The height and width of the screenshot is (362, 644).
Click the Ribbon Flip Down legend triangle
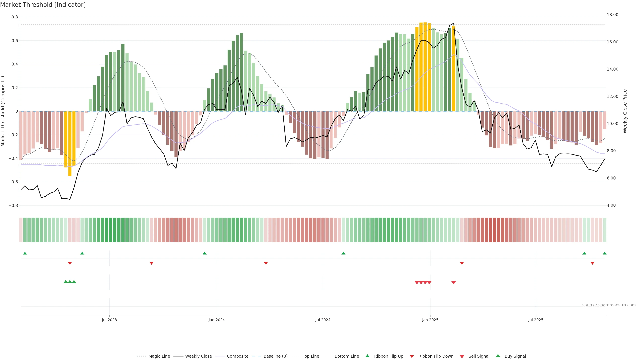(412, 356)
